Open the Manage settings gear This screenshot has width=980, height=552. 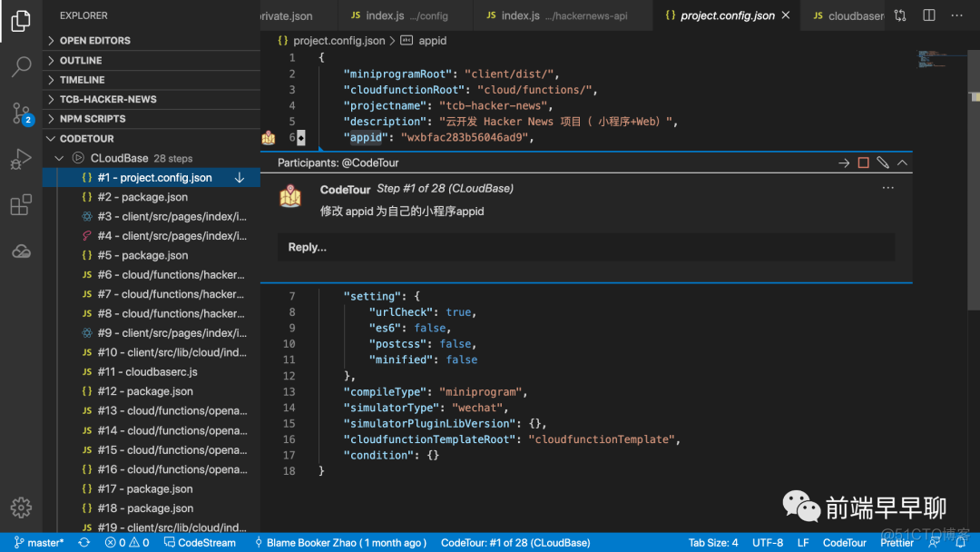point(21,508)
